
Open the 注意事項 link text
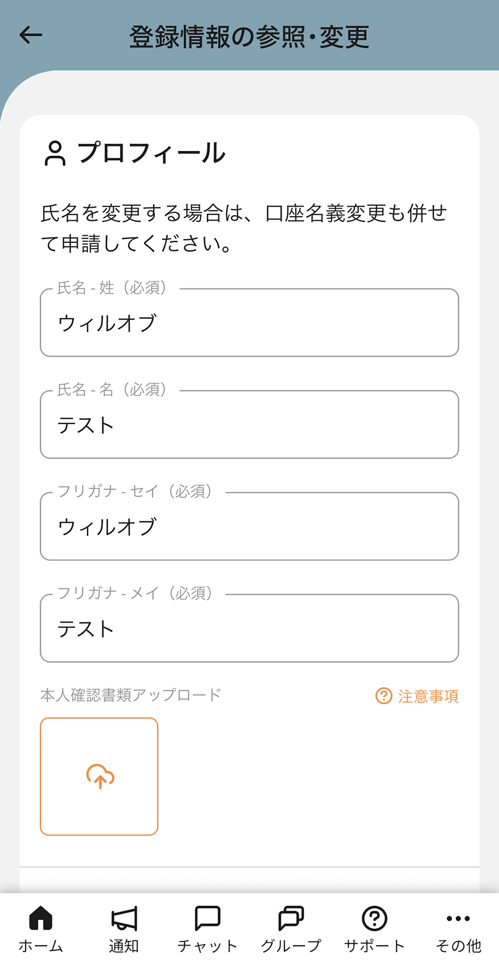pyautogui.click(x=428, y=696)
